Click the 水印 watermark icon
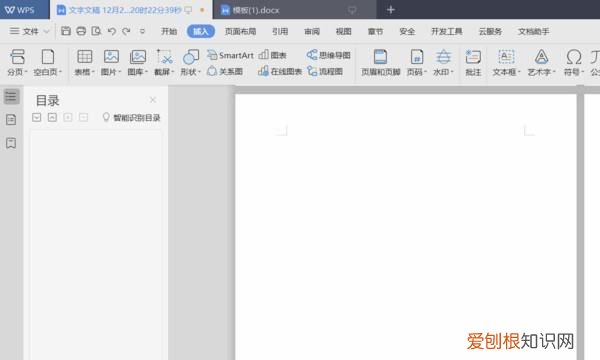The width and height of the screenshot is (600, 360). point(443,57)
